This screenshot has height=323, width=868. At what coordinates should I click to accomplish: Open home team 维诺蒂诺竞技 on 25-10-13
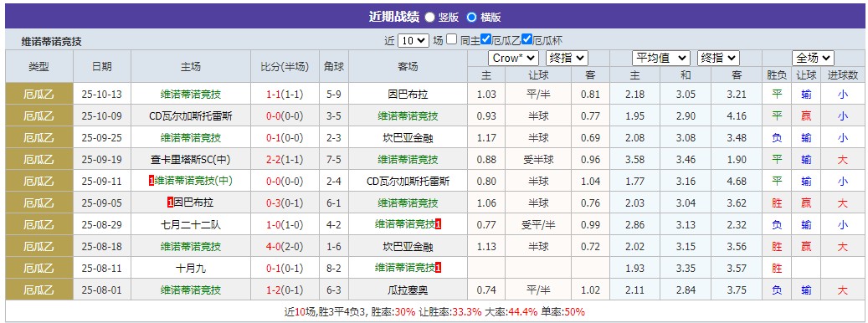pos(191,94)
